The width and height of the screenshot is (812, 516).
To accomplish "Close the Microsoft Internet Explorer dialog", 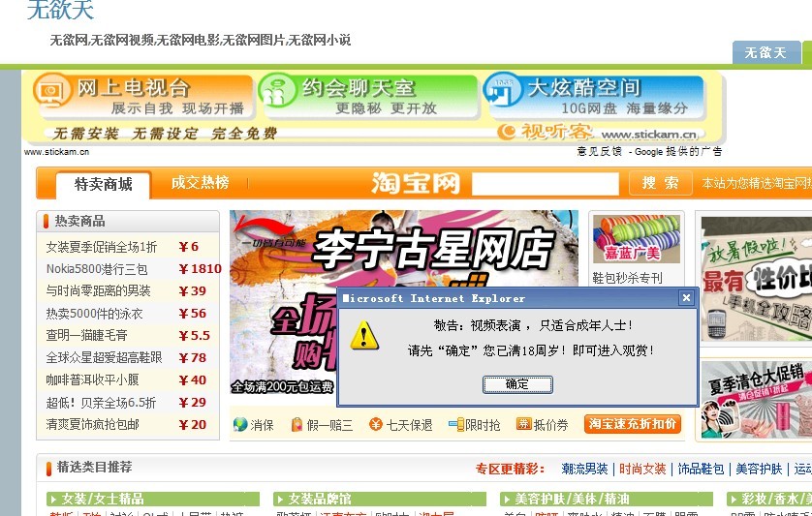I will click(686, 297).
